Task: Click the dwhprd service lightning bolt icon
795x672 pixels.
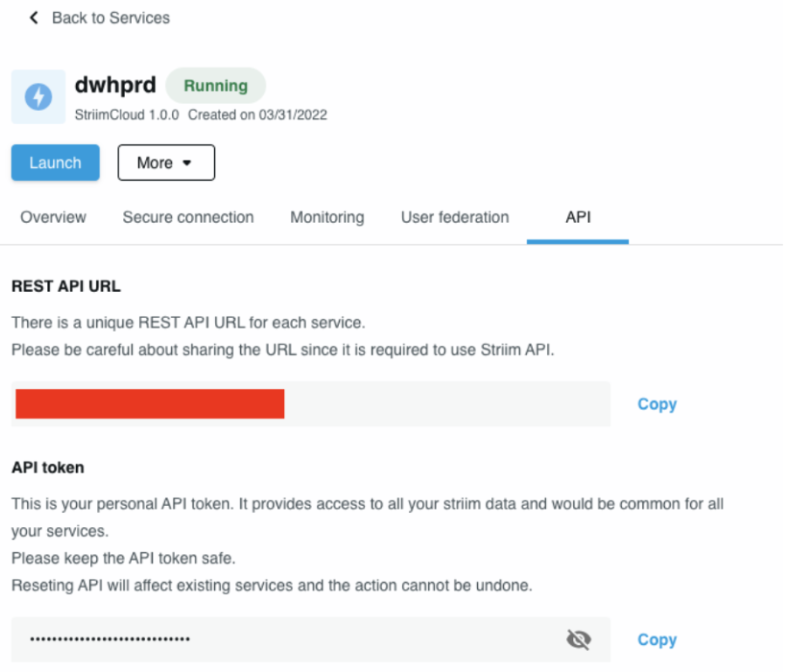Action: [x=38, y=96]
